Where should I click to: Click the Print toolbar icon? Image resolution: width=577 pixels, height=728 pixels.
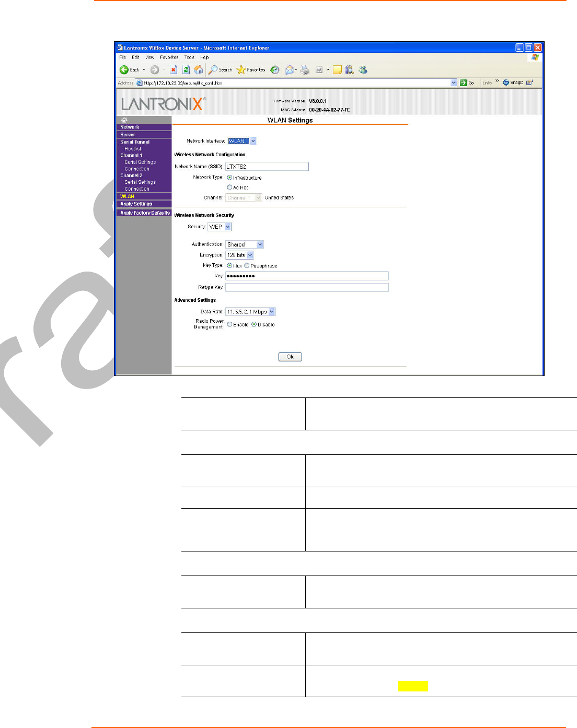(x=305, y=69)
